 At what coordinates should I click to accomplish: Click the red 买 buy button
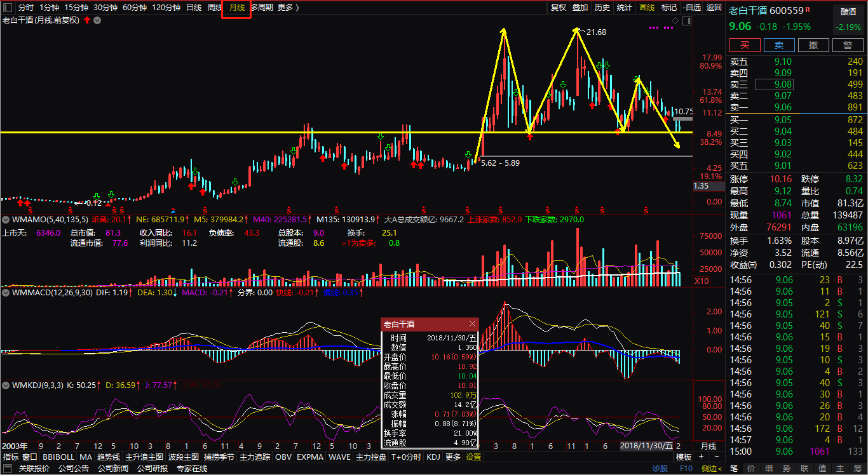click(x=745, y=45)
